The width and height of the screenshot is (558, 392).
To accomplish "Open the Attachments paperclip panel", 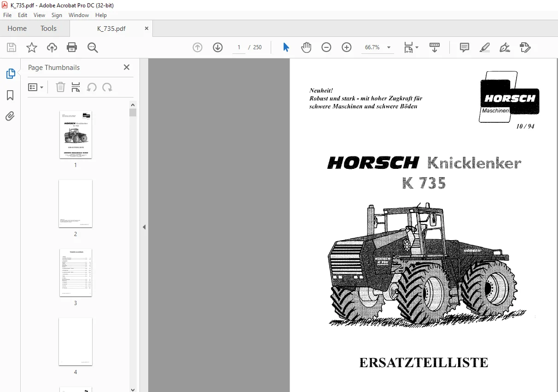I will 10,116.
